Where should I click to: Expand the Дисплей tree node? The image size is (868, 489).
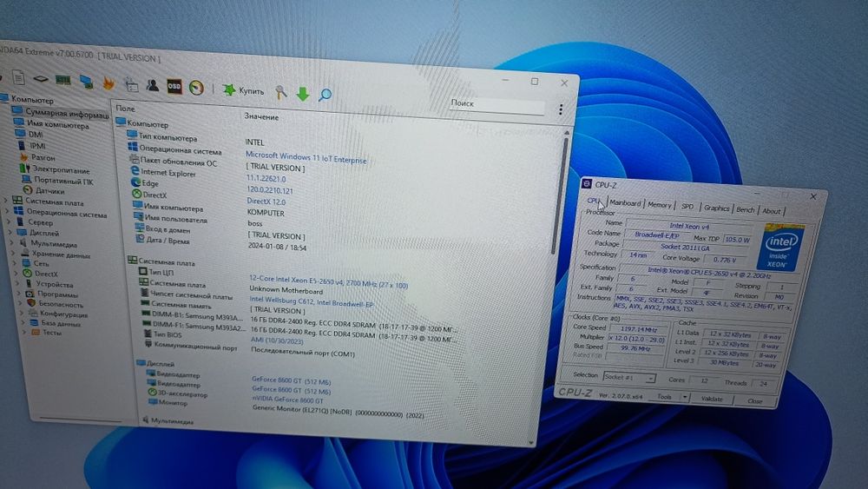tap(10, 232)
